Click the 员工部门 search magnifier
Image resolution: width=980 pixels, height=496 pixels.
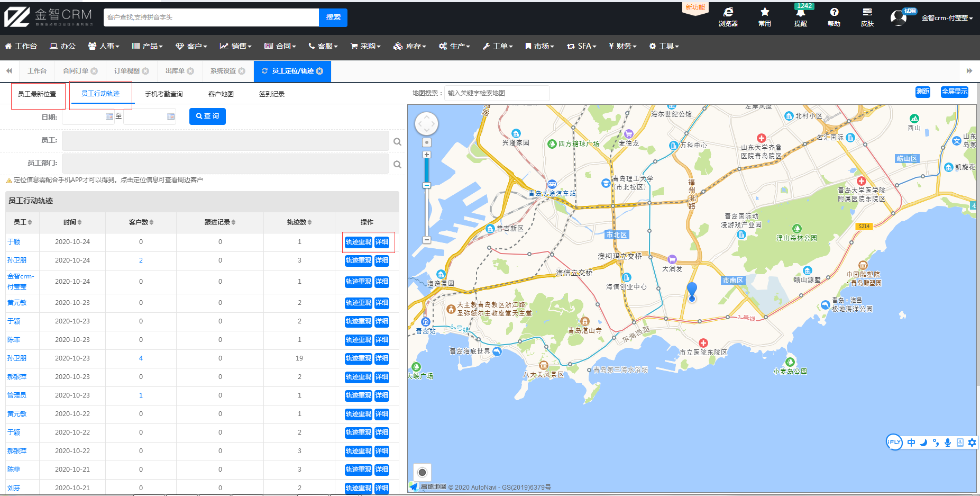397,165
